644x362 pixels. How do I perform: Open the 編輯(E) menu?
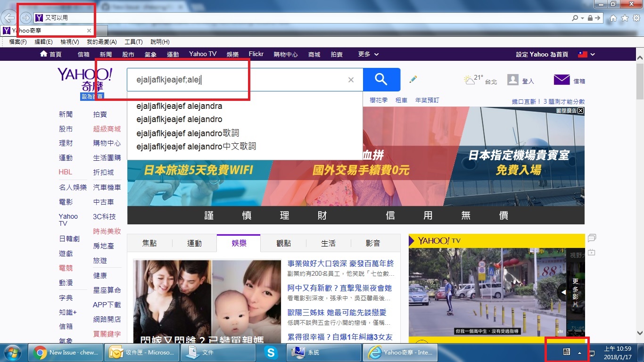[44, 42]
